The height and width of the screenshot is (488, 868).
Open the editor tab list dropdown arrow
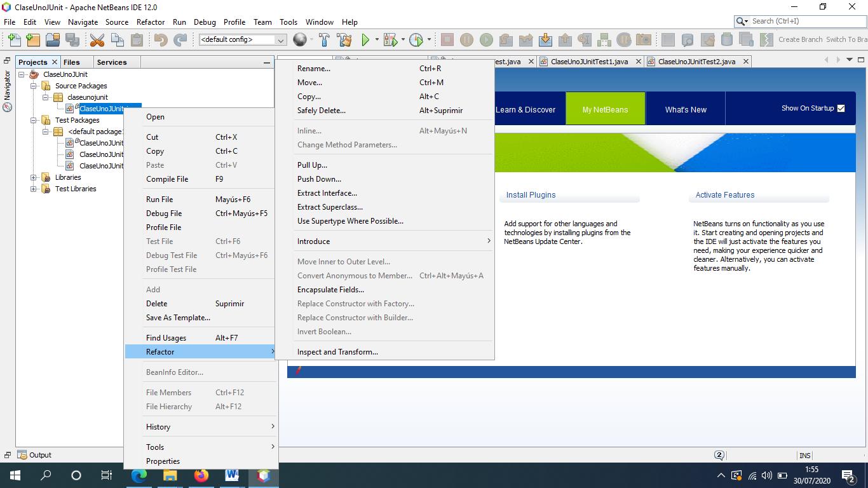(x=851, y=60)
